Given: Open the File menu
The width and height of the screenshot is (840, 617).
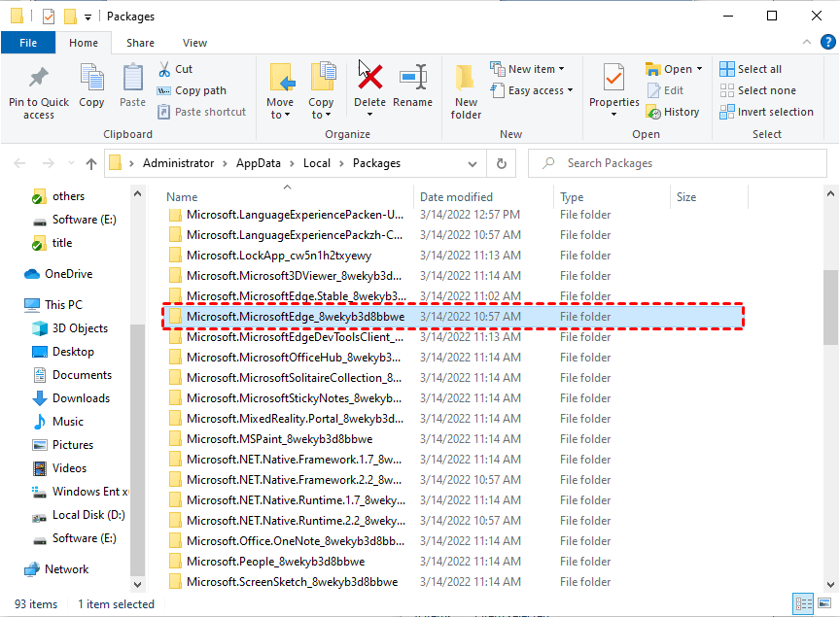Looking at the screenshot, I should 28,43.
